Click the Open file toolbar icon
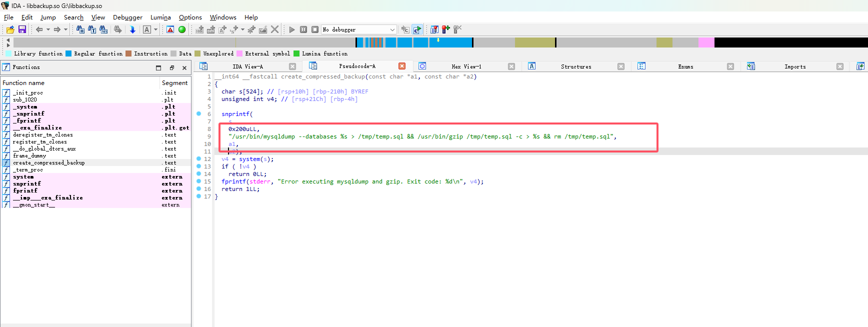Image resolution: width=868 pixels, height=327 pixels. click(10, 30)
